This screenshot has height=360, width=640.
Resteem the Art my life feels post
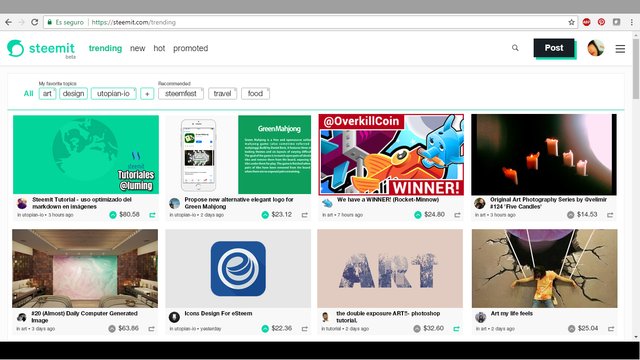611,329
